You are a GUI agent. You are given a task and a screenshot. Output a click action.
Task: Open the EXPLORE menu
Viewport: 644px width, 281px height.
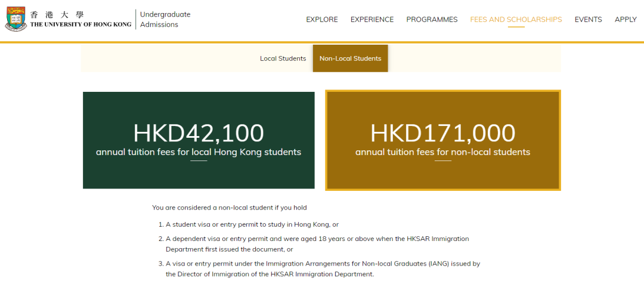(322, 19)
